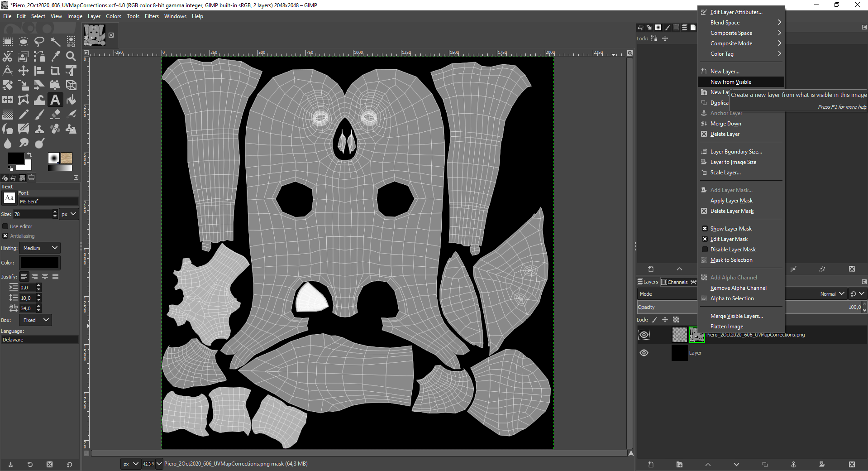Choose the Bucket Fill tool
This screenshot has height=471, width=868.
coord(71,100)
